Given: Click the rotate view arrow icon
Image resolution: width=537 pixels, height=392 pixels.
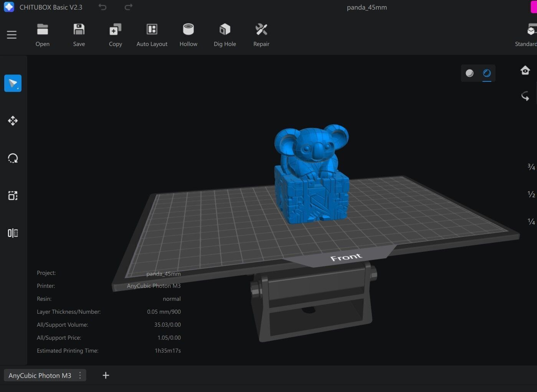Looking at the screenshot, I should tap(525, 96).
